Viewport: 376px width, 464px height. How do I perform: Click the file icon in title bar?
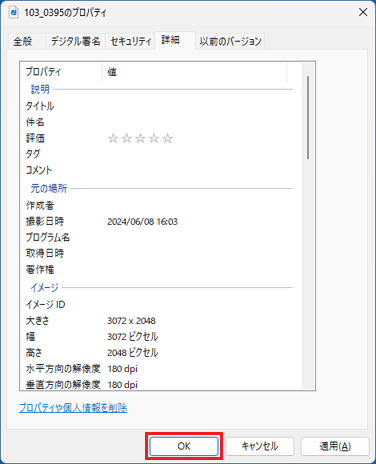click(x=14, y=13)
